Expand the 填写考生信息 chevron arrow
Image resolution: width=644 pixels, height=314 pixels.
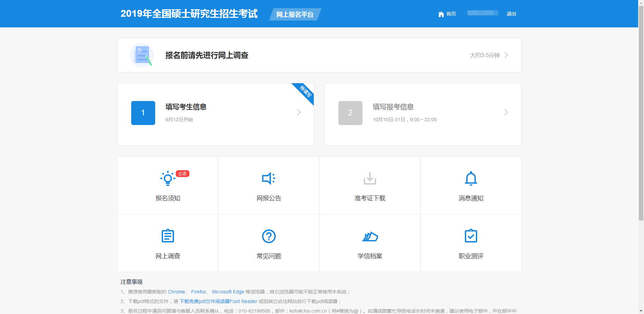coord(299,112)
